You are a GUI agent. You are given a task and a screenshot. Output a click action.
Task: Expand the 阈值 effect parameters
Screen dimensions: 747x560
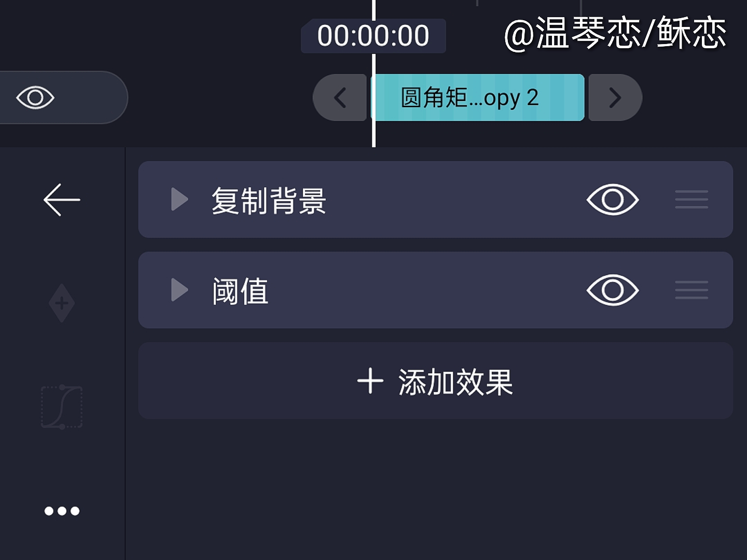coord(179,290)
